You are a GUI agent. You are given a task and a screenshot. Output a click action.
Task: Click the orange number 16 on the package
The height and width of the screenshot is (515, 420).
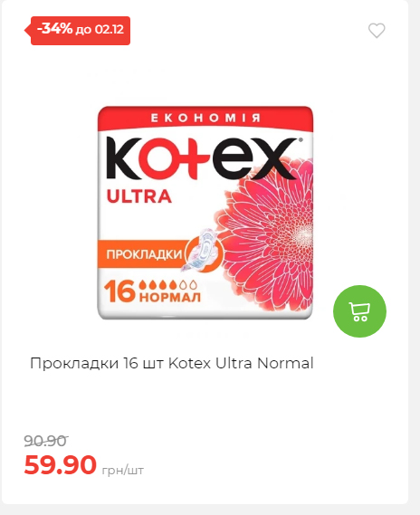point(119,291)
